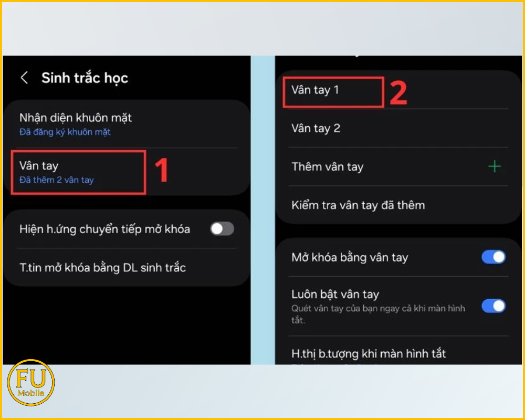Turn off the Luôn bật vân tay switch
Image resolution: width=525 pixels, height=420 pixels.
pos(493,306)
